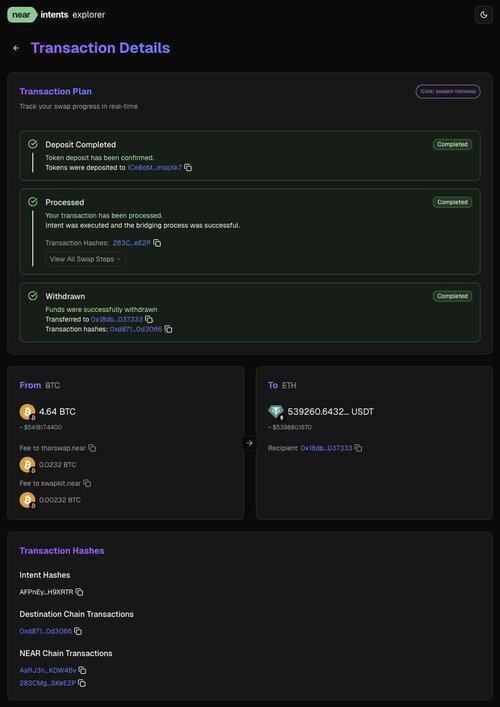
Task: Copy the thorswap.near fee account
Action: 92,448
